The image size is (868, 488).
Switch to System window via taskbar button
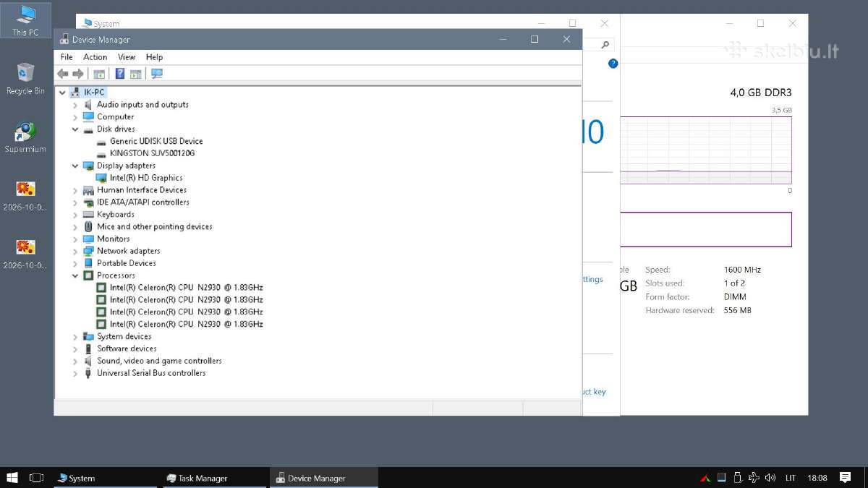106,477
